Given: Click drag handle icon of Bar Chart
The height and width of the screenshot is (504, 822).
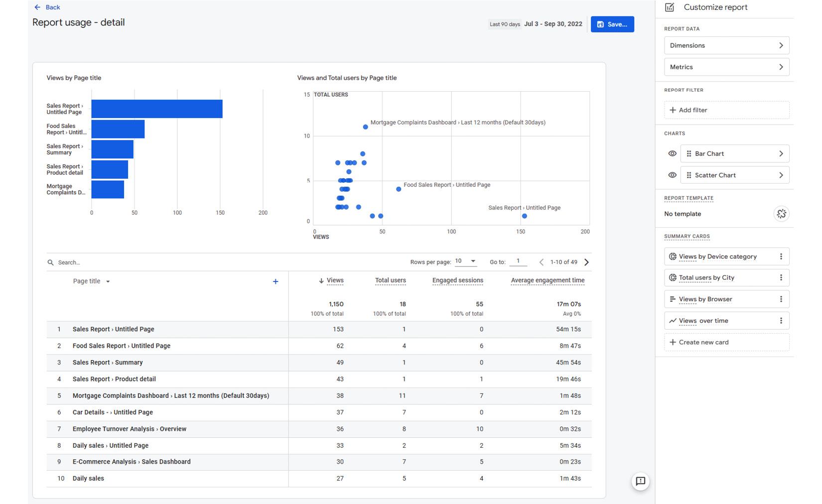Looking at the screenshot, I should tap(689, 153).
